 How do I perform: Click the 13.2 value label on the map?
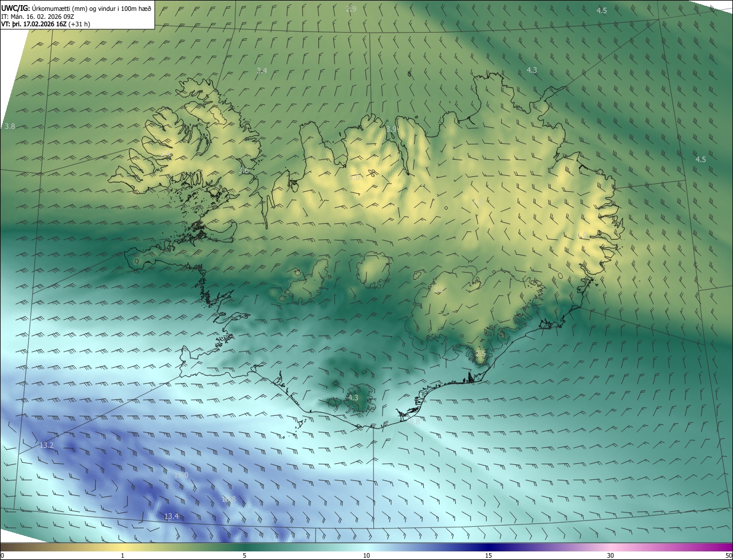[x=46, y=445]
